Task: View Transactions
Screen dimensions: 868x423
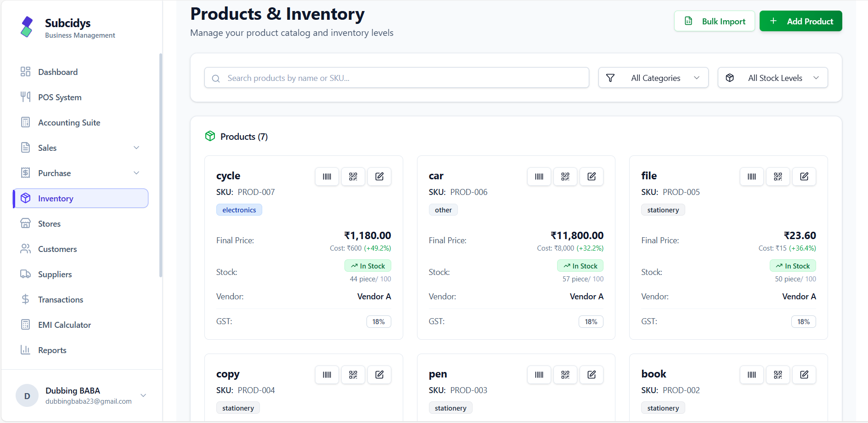Action: pos(80,299)
